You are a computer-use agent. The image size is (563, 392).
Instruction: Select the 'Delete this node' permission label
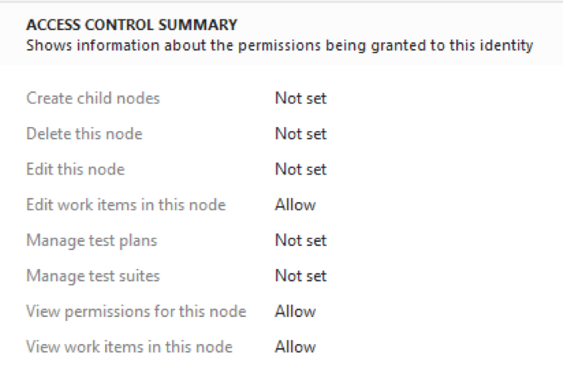point(84,134)
